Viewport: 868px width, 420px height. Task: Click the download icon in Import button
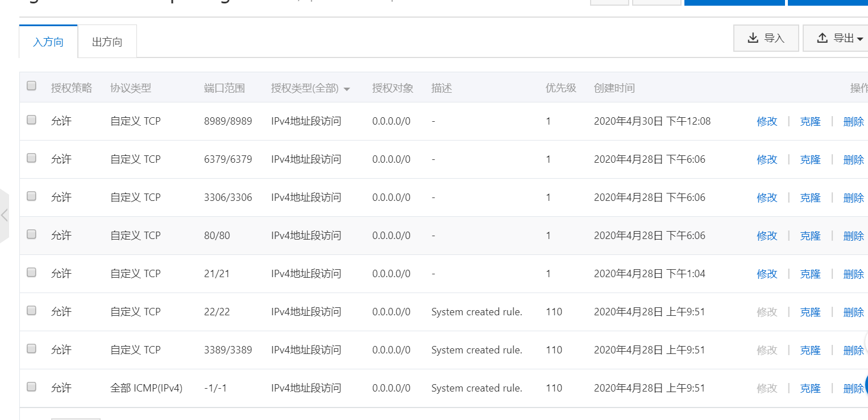click(x=753, y=38)
